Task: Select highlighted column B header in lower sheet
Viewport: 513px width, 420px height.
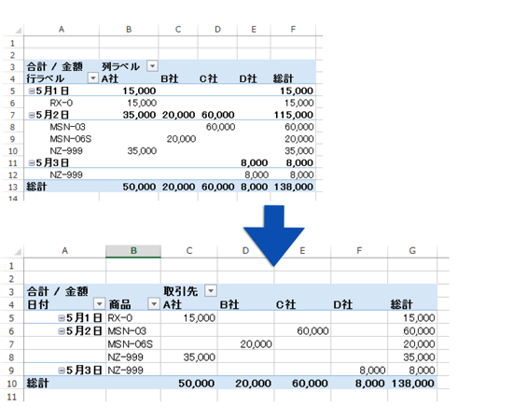Action: coord(133,251)
